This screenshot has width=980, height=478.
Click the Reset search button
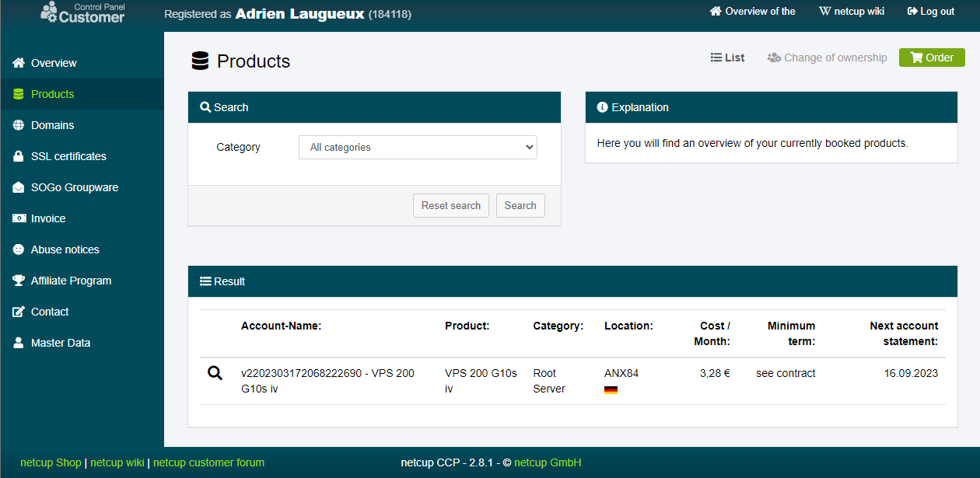(451, 205)
